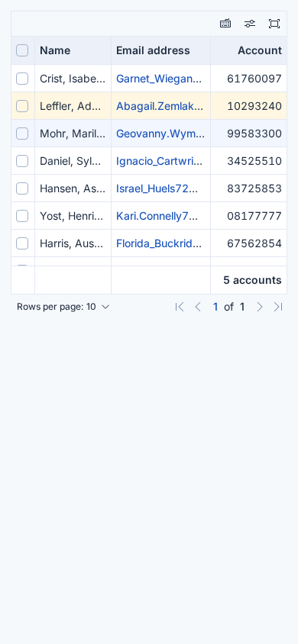Open the Florida_Buckrid... email link

pyautogui.click(x=160, y=243)
